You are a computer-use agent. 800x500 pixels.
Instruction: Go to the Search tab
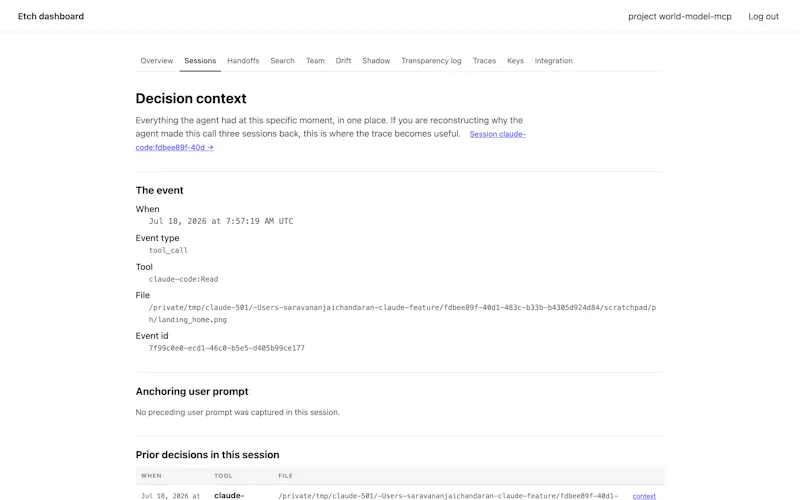[282, 61]
